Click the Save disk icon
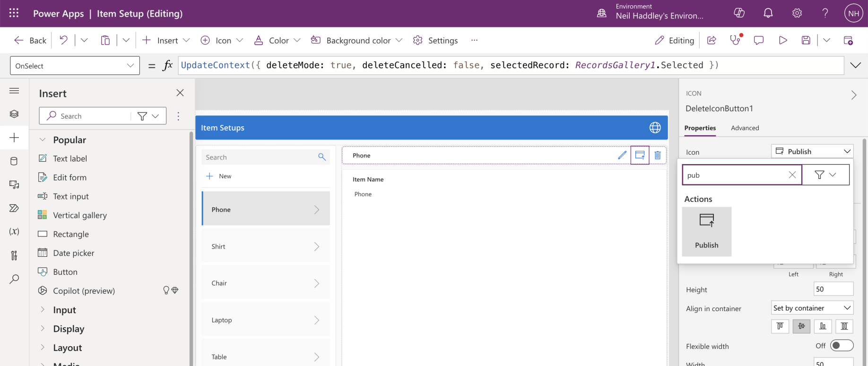Viewport: 868px width, 366px height. tap(806, 40)
